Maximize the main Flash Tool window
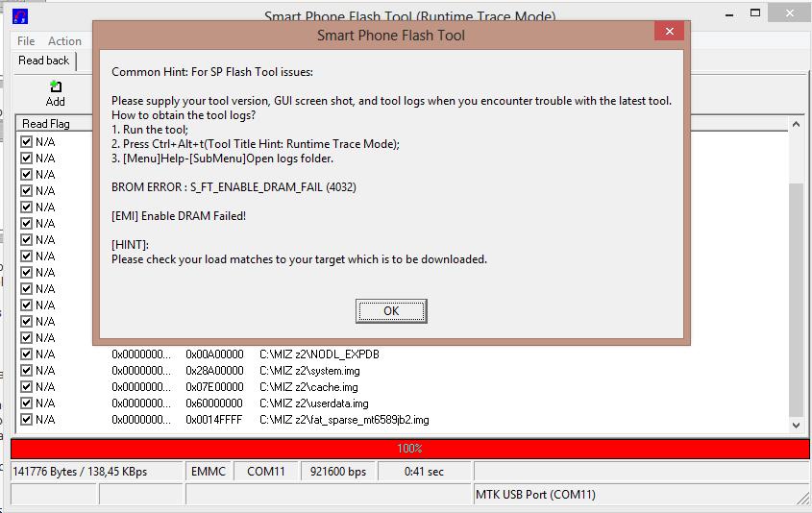Viewport: 812px width, 513px height. pyautogui.click(x=755, y=13)
